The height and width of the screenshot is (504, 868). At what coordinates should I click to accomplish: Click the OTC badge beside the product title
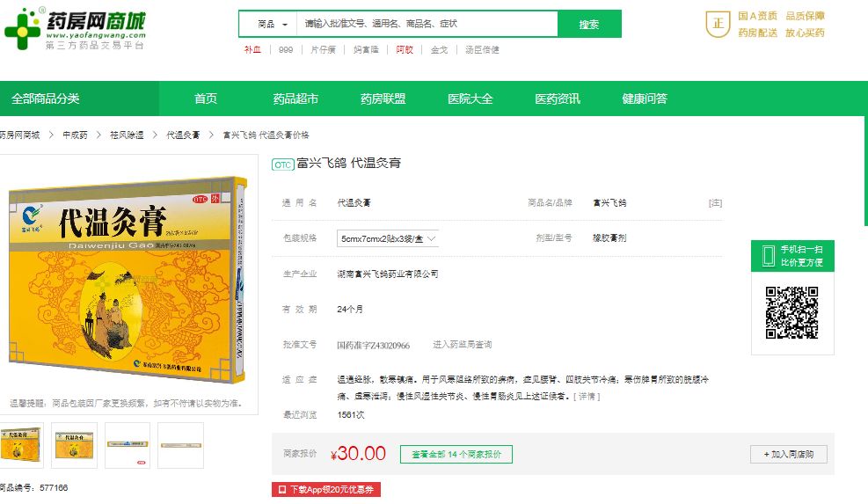tap(282, 164)
